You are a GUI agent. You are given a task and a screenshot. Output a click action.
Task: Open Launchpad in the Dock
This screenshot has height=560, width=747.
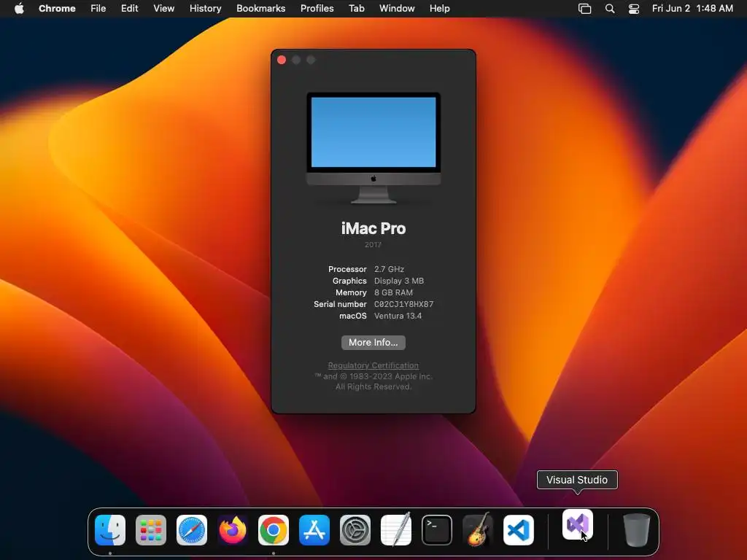151,530
